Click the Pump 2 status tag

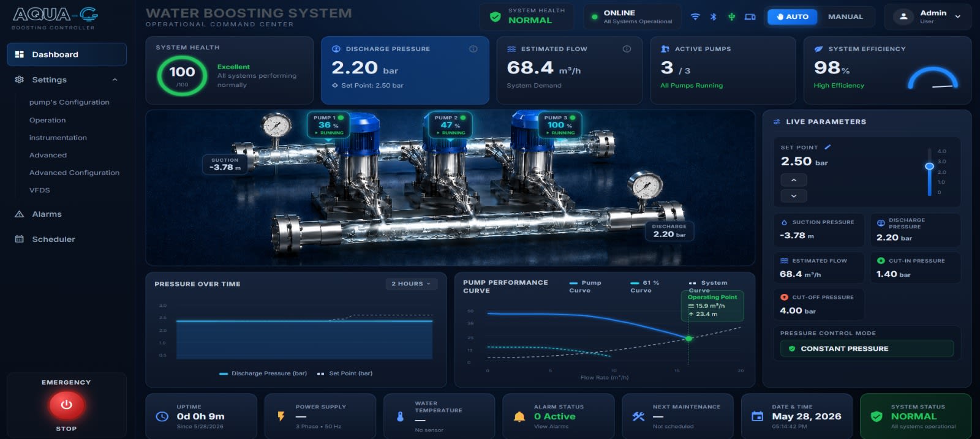coord(450,125)
